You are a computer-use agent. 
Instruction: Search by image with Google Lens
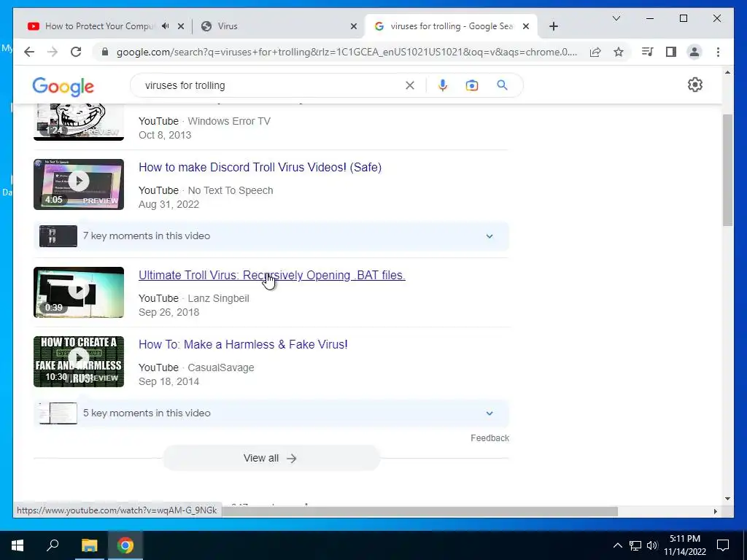[x=472, y=85]
